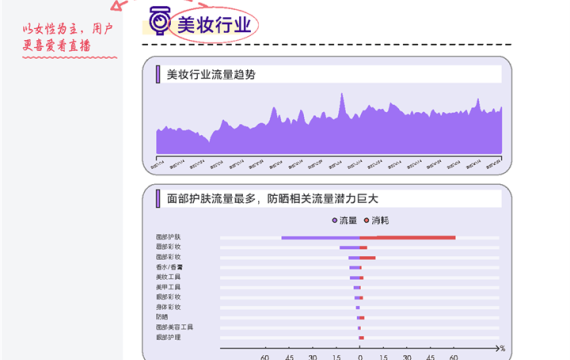The height and width of the screenshot is (360, 570).
Task: Click the purple icon beside 美妆行业 title
Action: (160, 21)
